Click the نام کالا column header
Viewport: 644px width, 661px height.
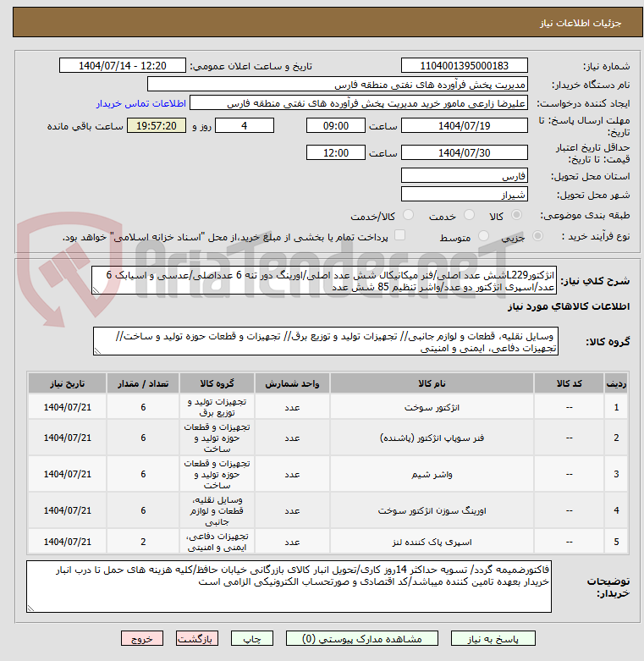pos(432,383)
